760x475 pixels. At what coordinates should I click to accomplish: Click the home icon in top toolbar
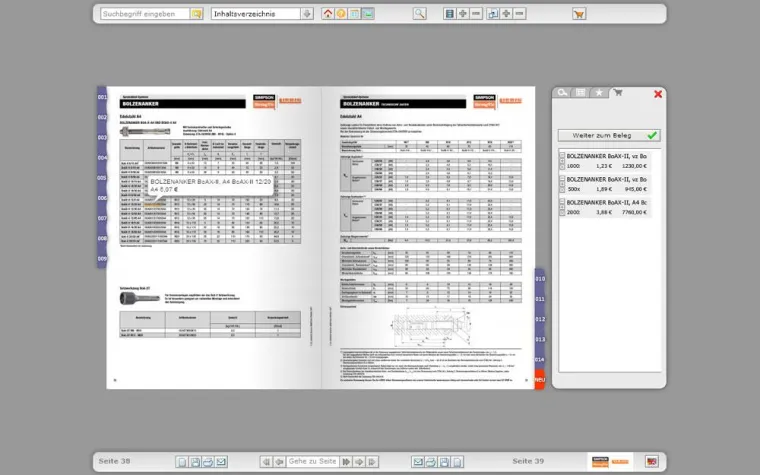coord(328,14)
